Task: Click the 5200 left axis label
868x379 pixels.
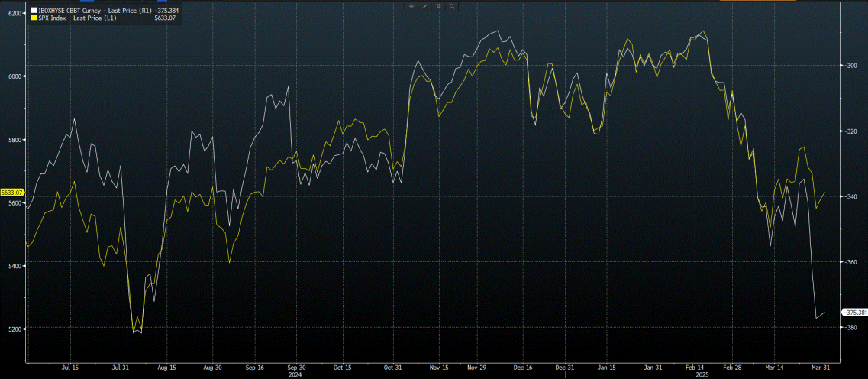Action: pos(15,329)
